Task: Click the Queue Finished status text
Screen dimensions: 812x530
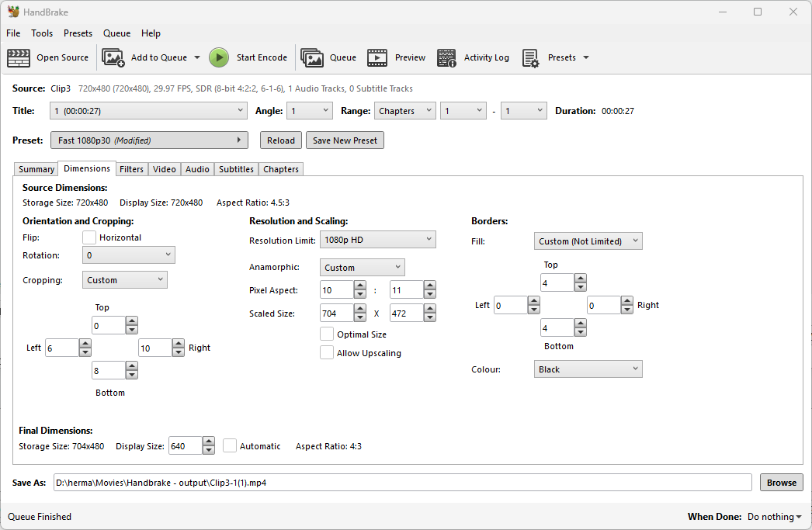Action: [x=40, y=517]
